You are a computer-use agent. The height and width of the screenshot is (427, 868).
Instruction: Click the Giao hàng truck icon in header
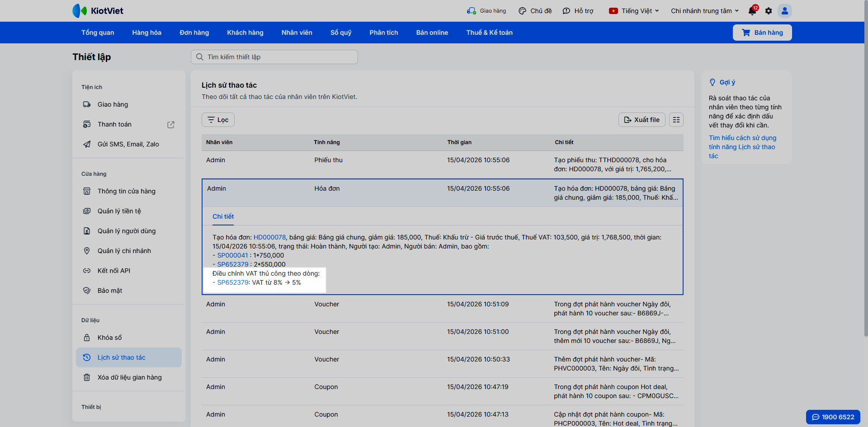[x=472, y=11]
